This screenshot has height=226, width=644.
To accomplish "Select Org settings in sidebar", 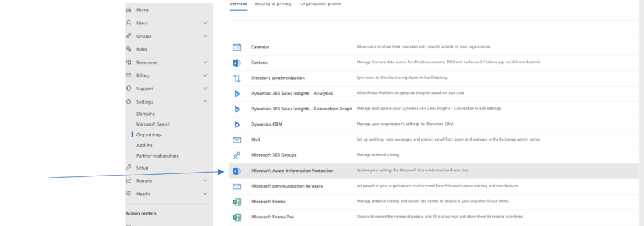I will coord(148,134).
